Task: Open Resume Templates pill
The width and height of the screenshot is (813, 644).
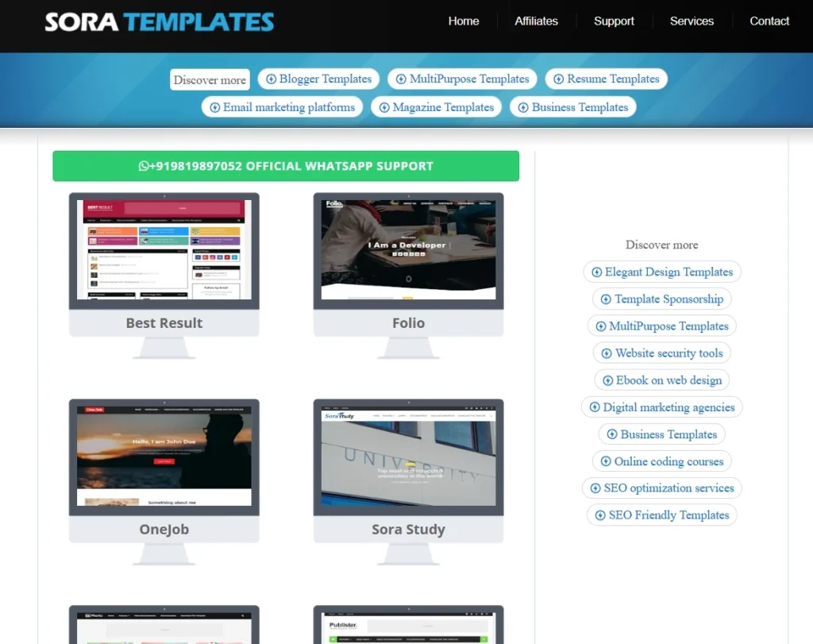Action: coord(606,79)
